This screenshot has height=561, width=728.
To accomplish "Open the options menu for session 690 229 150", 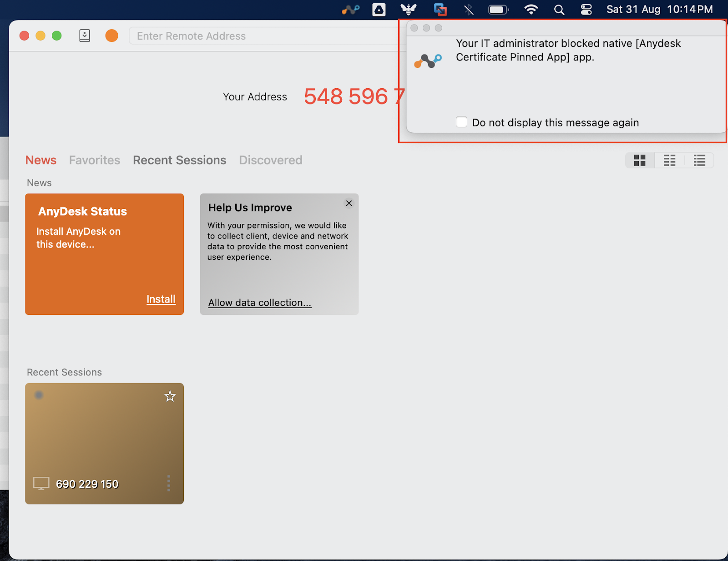I will [169, 483].
